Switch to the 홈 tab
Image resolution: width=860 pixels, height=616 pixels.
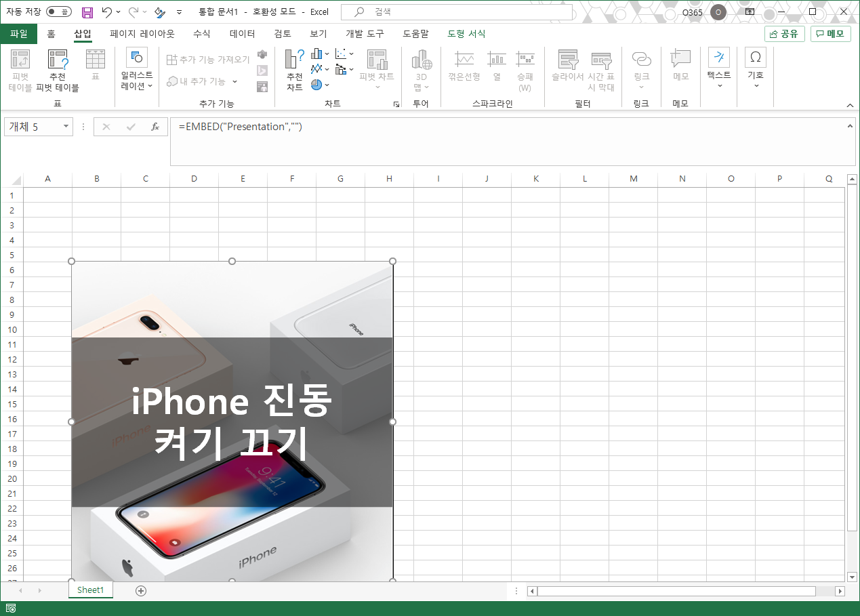(52, 34)
